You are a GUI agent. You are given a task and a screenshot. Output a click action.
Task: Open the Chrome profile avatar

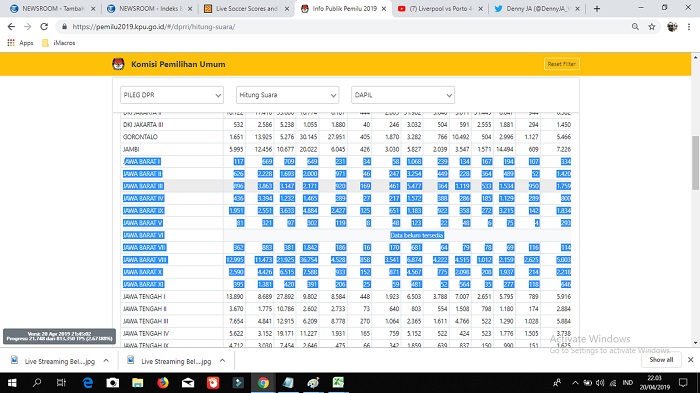(672, 27)
